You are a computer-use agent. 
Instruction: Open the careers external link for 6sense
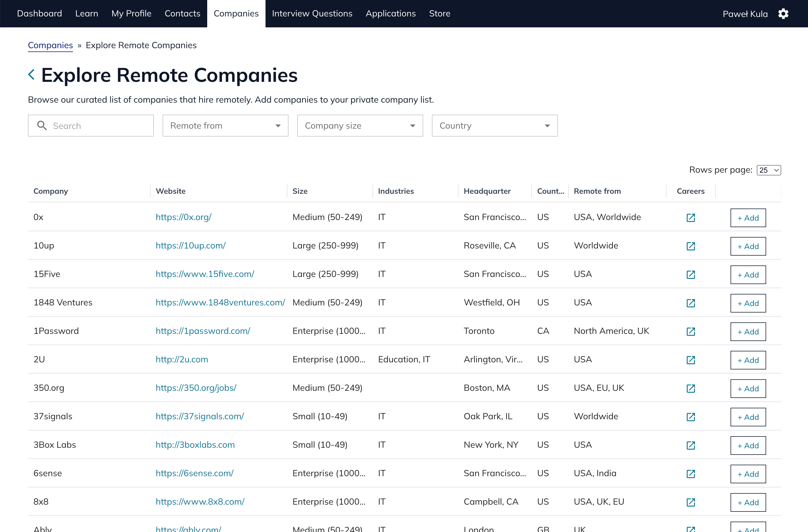tap(691, 474)
